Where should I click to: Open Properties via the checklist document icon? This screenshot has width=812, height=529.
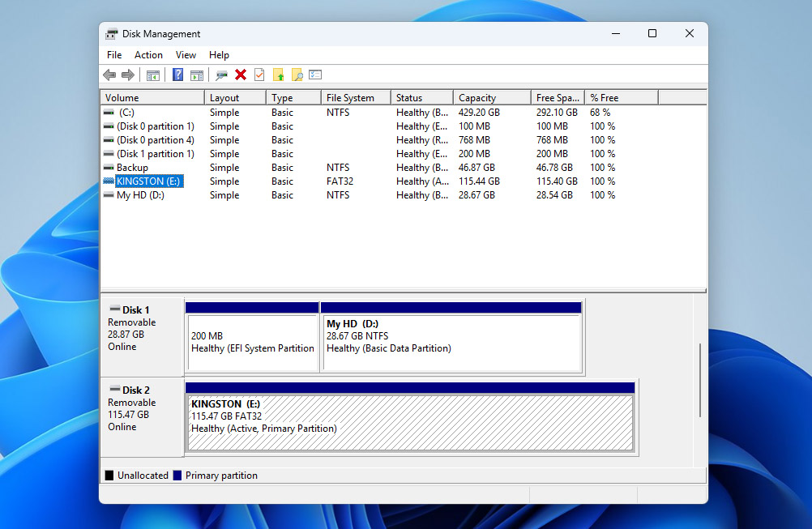click(259, 75)
